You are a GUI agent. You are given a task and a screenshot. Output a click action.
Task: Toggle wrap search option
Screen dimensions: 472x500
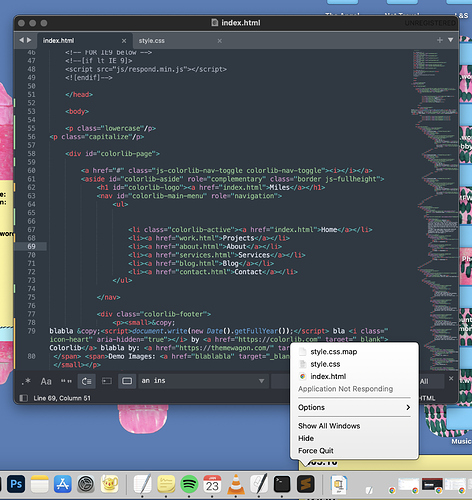click(87, 381)
